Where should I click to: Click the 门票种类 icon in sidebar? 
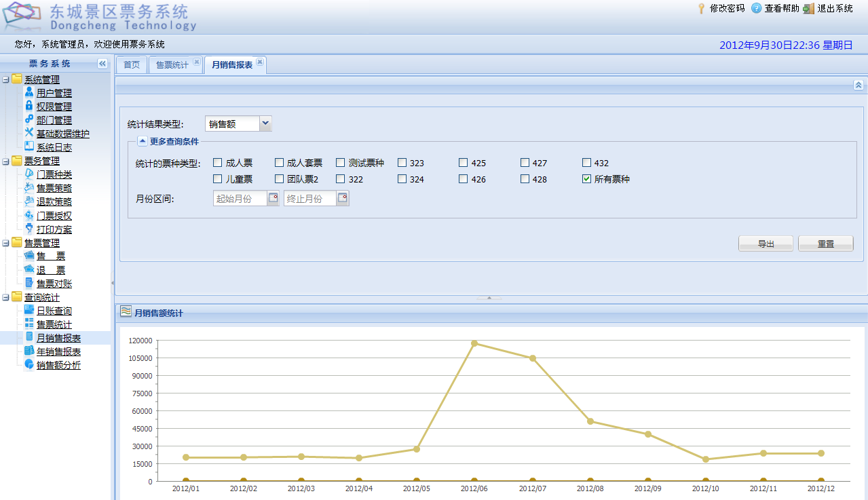pyautogui.click(x=29, y=174)
